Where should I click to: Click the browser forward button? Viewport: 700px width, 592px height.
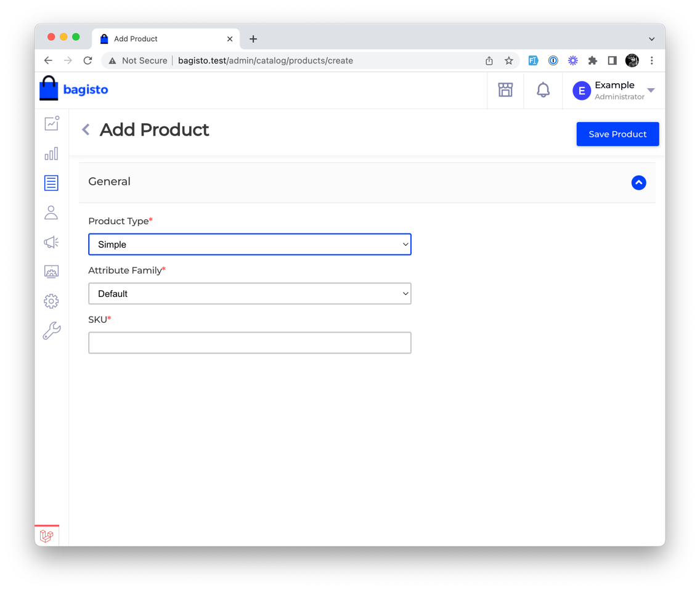(68, 61)
